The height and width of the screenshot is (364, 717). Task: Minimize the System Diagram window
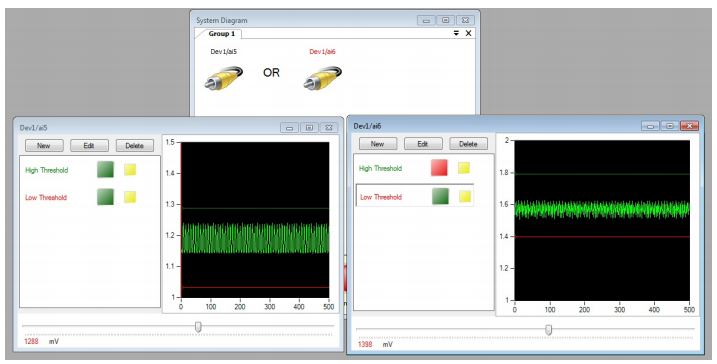point(426,21)
